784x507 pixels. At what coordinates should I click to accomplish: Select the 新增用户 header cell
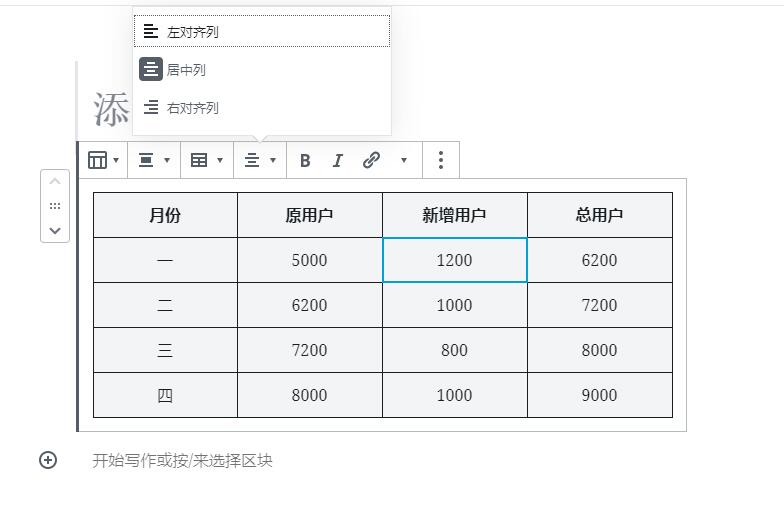click(x=455, y=215)
